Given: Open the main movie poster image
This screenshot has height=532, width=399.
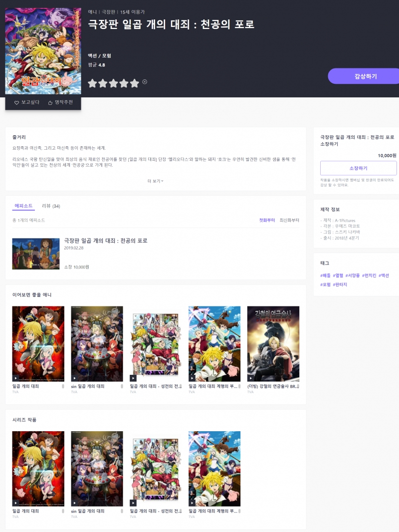Looking at the screenshot, I should (43, 51).
